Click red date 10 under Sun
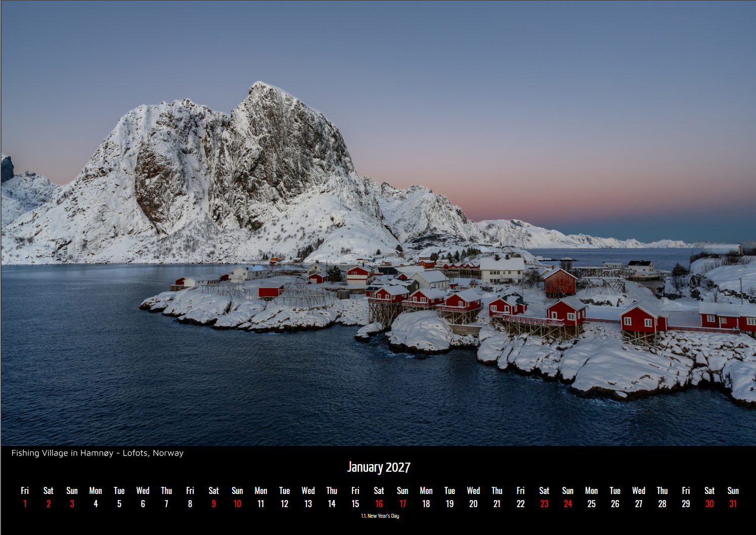This screenshot has width=756, height=535. (237, 504)
